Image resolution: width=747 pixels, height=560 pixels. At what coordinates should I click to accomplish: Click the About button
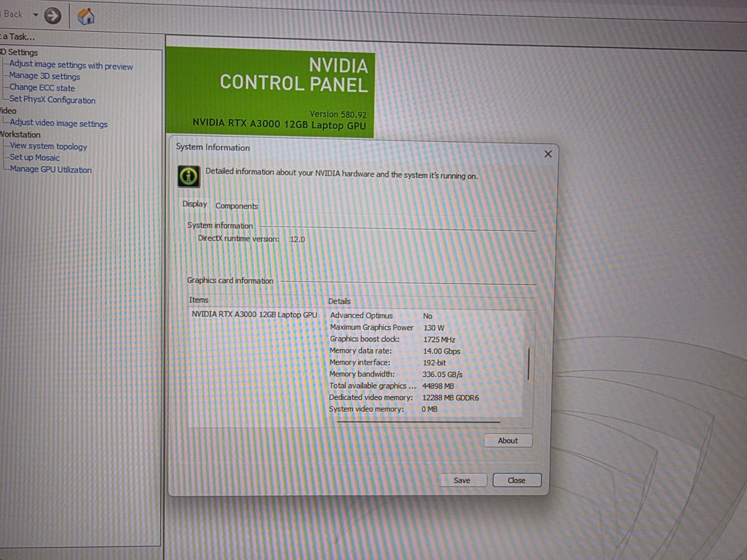pyautogui.click(x=508, y=441)
